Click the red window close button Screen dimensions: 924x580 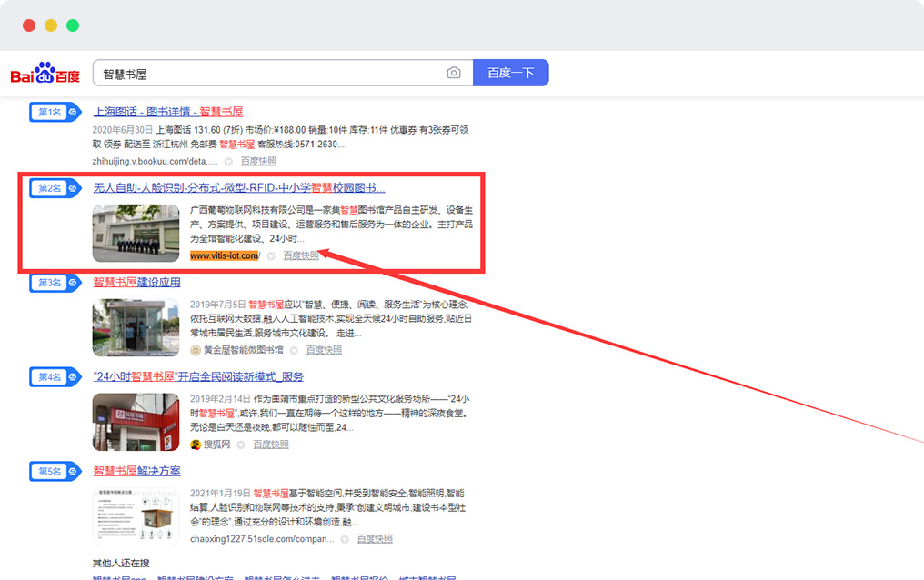tap(29, 25)
